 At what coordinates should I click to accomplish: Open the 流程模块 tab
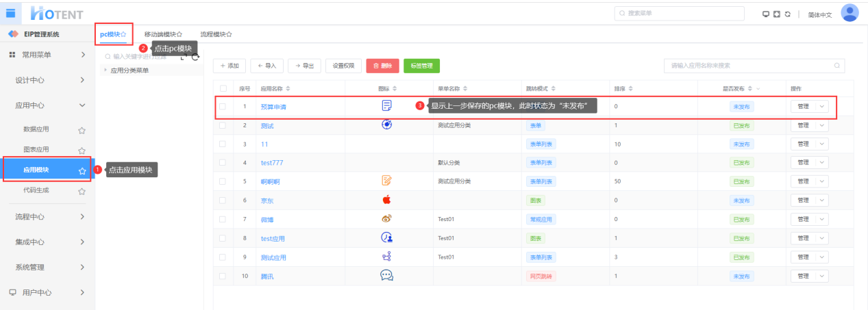click(x=215, y=34)
